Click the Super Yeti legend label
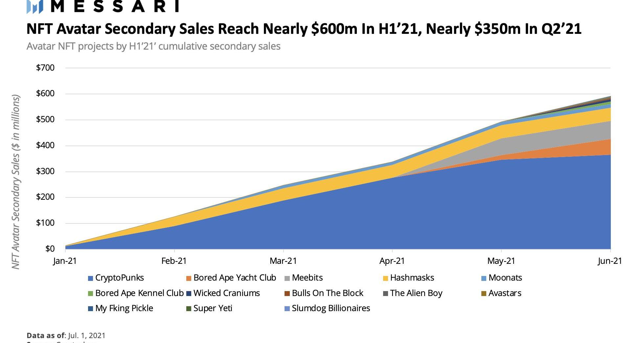The height and width of the screenshot is (343, 644). 213,309
